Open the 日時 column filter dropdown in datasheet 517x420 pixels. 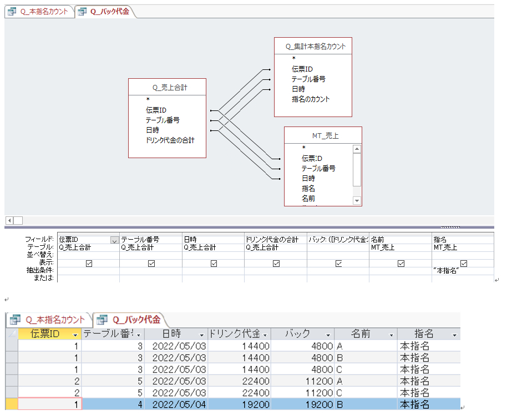pos(200,335)
